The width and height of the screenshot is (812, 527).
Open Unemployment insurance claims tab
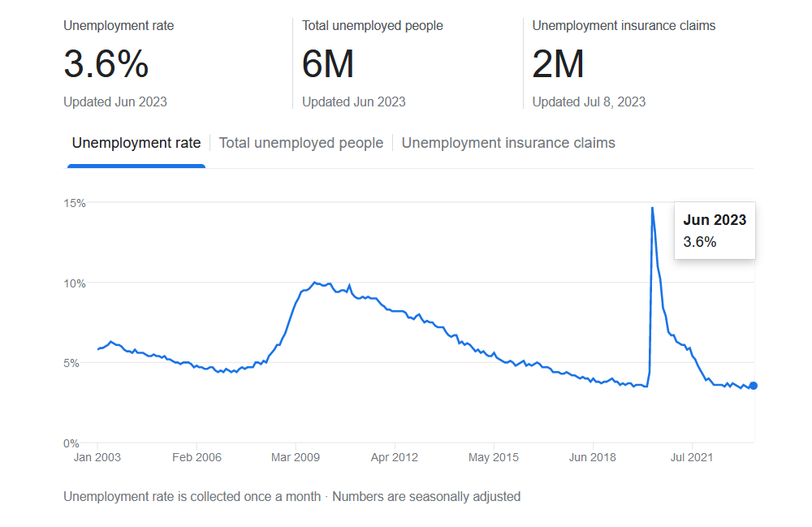[508, 143]
